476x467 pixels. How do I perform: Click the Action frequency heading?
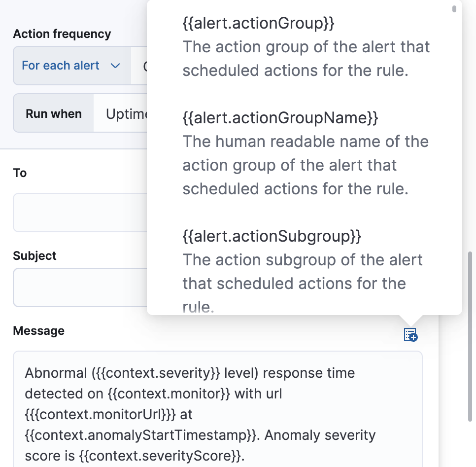click(x=62, y=34)
